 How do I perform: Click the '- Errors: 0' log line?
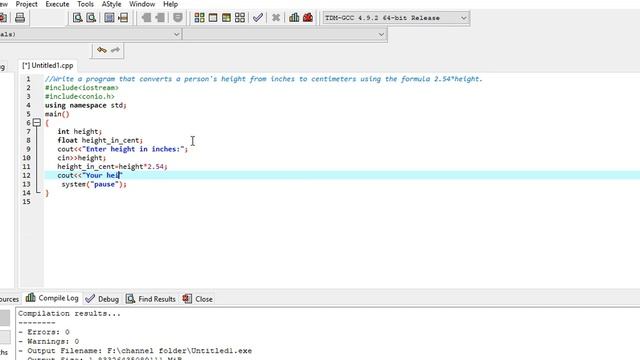pos(44,332)
